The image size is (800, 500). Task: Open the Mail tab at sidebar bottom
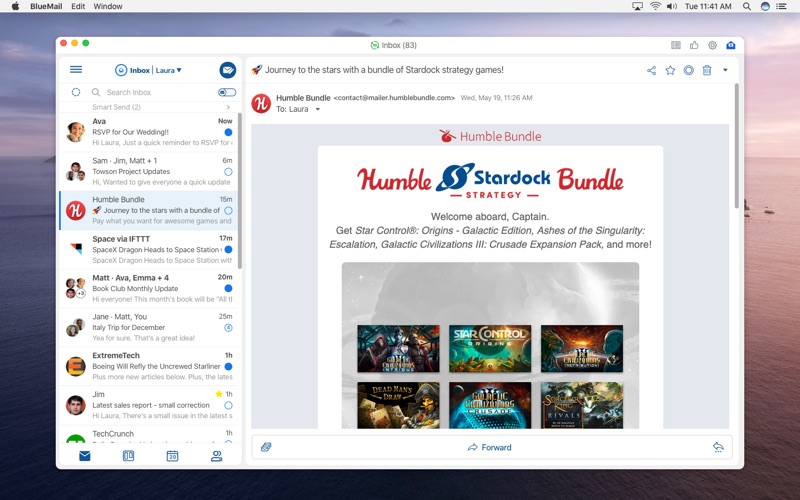coord(85,456)
